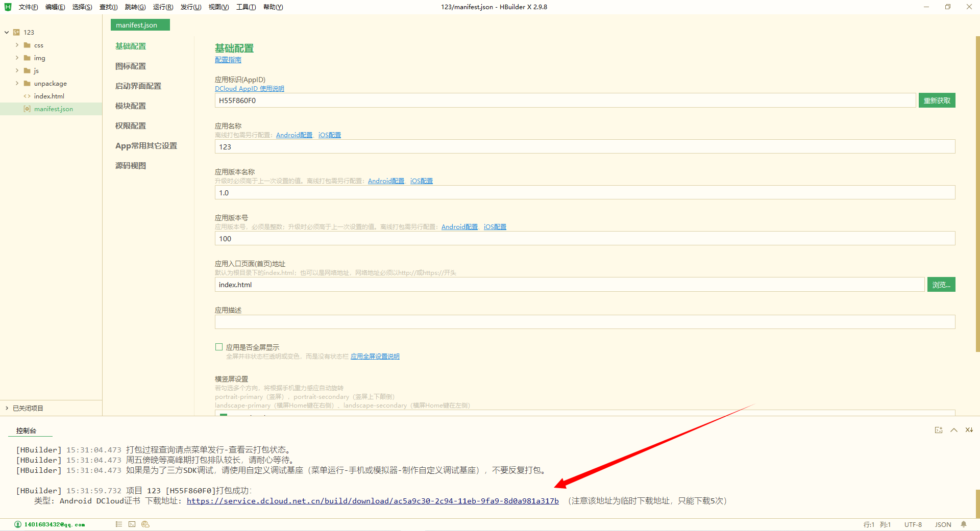Click the 重新获取 AppID button
The height and width of the screenshot is (531, 980).
[937, 100]
